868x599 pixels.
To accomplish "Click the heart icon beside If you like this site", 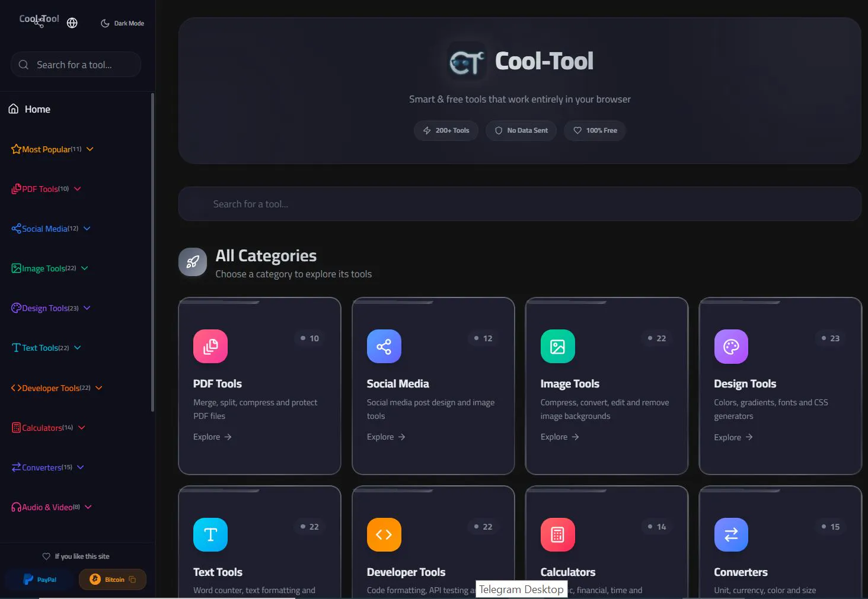I will [46, 556].
